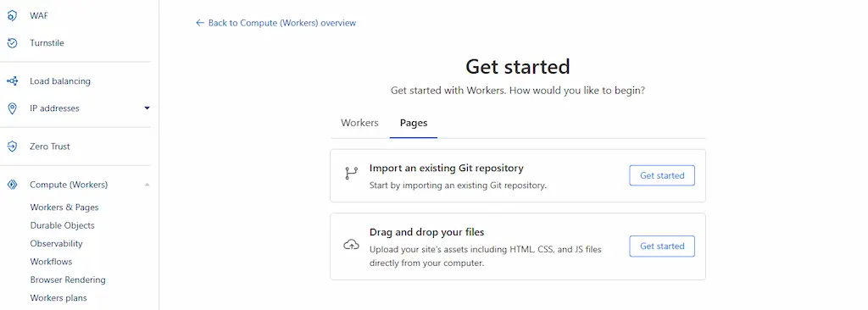The width and height of the screenshot is (868, 310).
Task: Click "Drag and drop your files" heading
Action: pyautogui.click(x=427, y=232)
